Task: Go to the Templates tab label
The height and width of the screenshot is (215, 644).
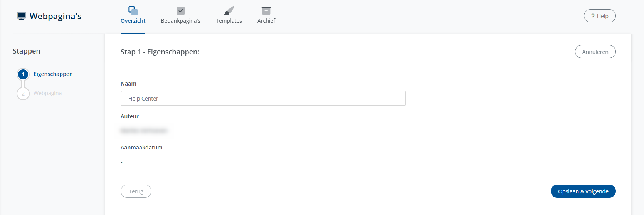Action: pos(229,21)
